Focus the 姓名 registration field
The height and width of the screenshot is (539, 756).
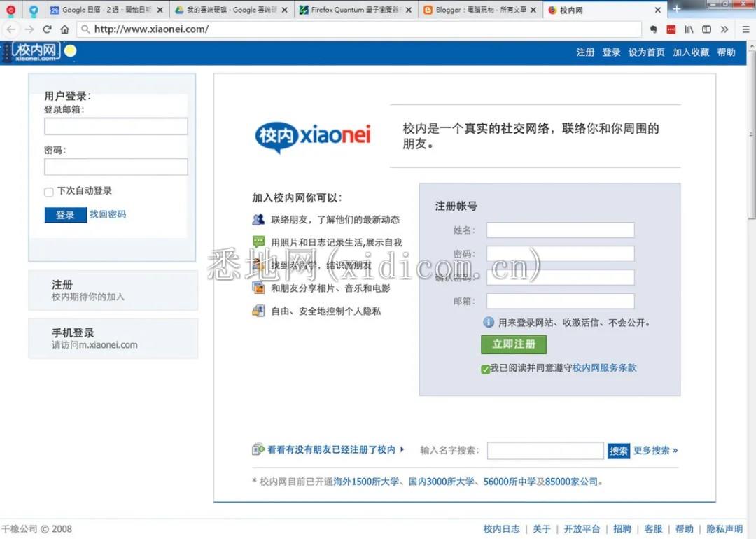pos(560,230)
